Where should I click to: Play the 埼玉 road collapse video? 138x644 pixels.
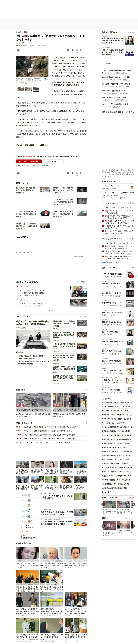point(33,403)
